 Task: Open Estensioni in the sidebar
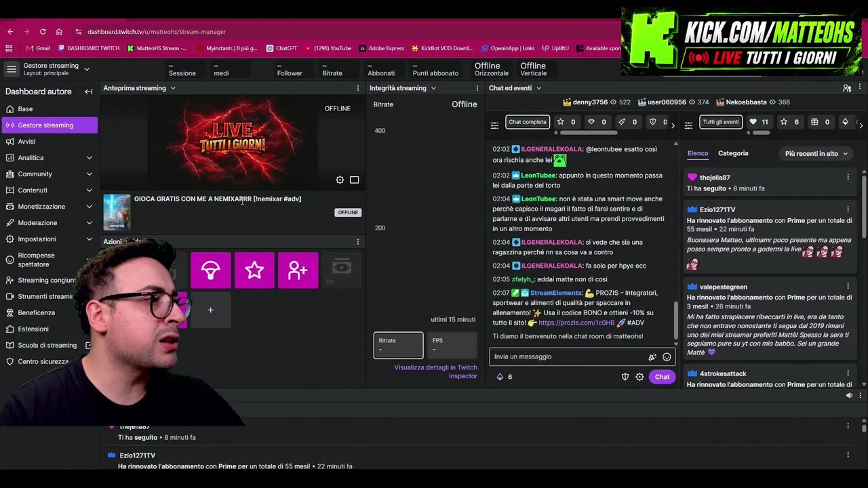point(50,329)
